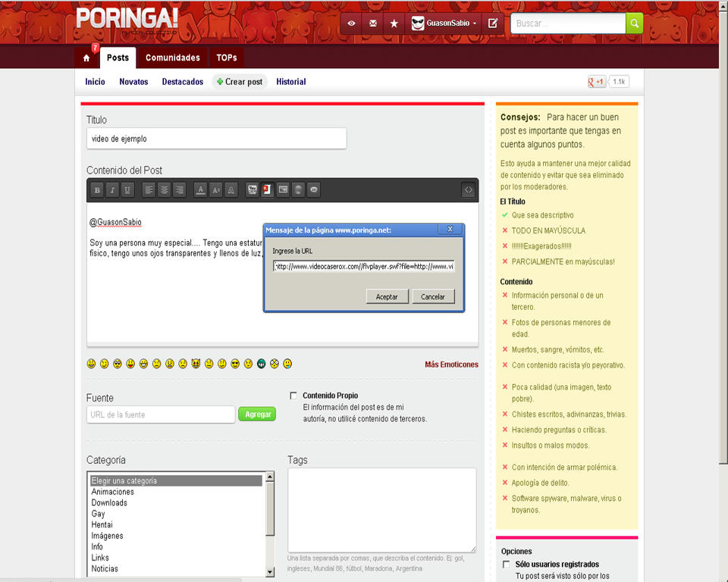
Task: Click the green search magnifier button
Action: [x=634, y=23]
